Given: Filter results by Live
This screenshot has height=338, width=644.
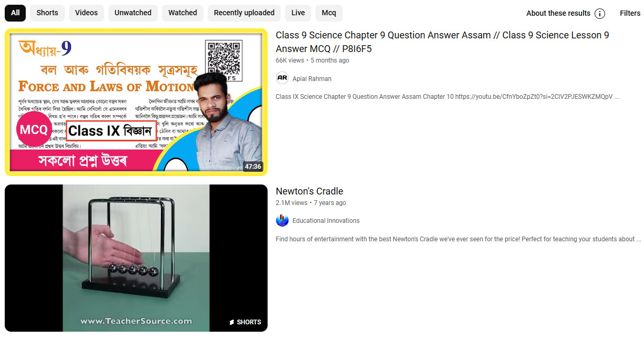Looking at the screenshot, I should [x=298, y=13].
